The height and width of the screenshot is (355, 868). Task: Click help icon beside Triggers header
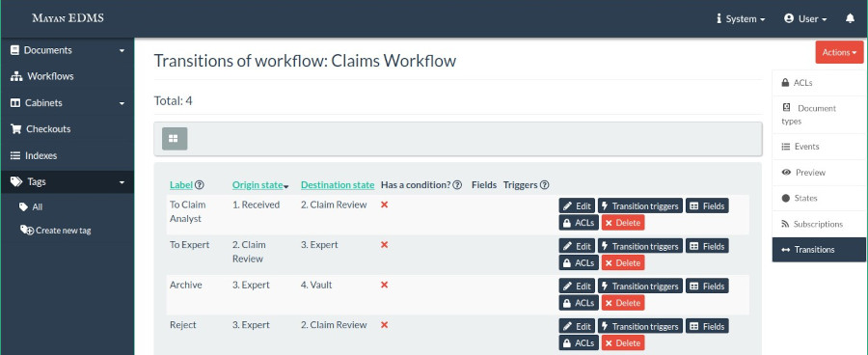[544, 185]
